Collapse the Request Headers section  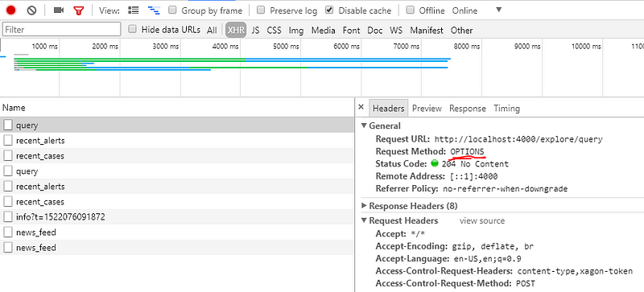click(364, 220)
